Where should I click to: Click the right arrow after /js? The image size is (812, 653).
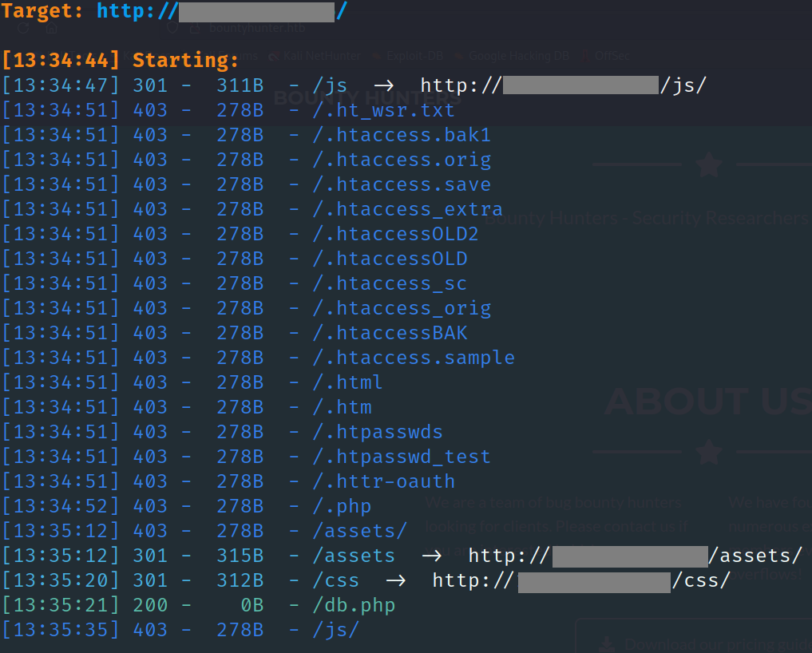click(383, 85)
